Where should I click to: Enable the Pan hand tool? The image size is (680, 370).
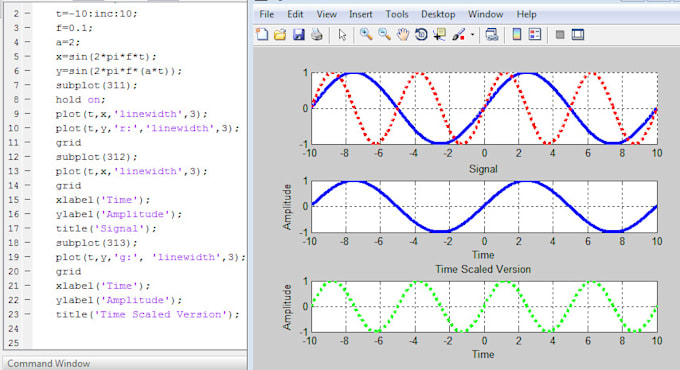tap(403, 34)
